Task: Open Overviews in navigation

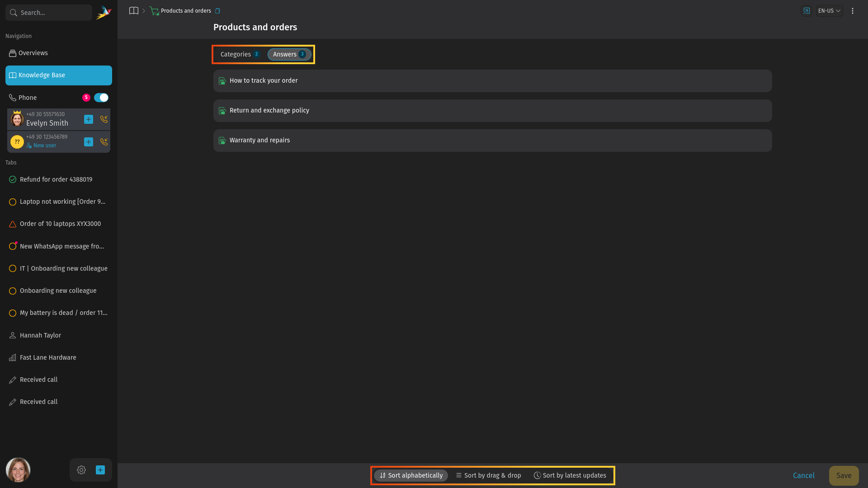Action: pyautogui.click(x=59, y=53)
